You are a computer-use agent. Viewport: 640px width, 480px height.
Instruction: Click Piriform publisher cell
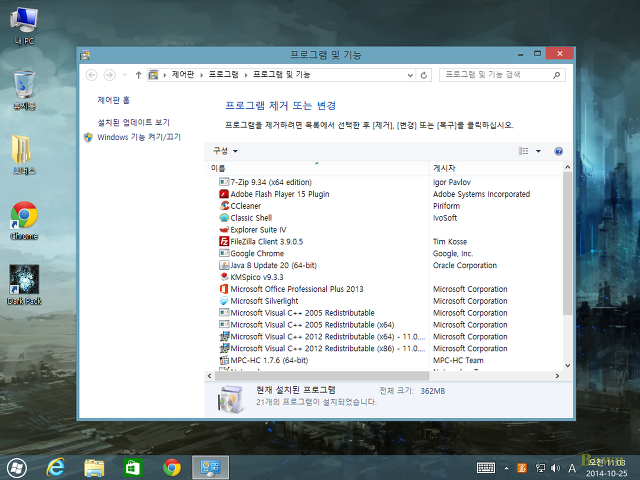(447, 206)
